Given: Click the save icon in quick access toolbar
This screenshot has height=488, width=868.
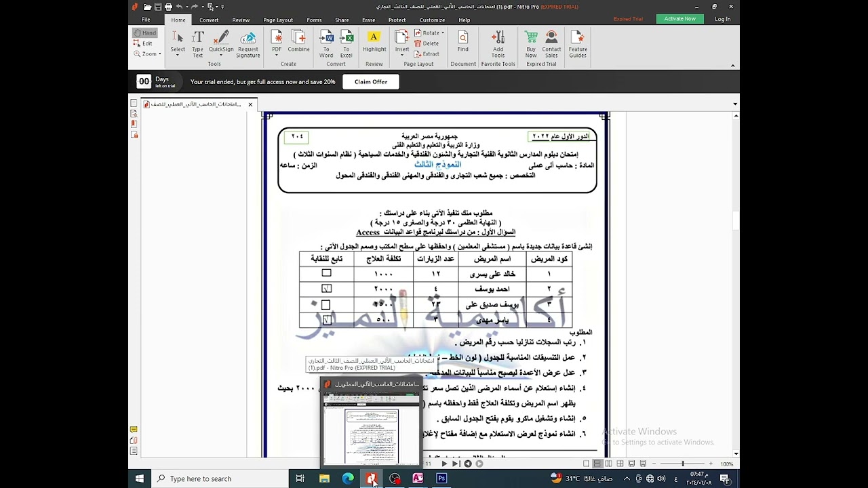Looking at the screenshot, I should pos(157,7).
